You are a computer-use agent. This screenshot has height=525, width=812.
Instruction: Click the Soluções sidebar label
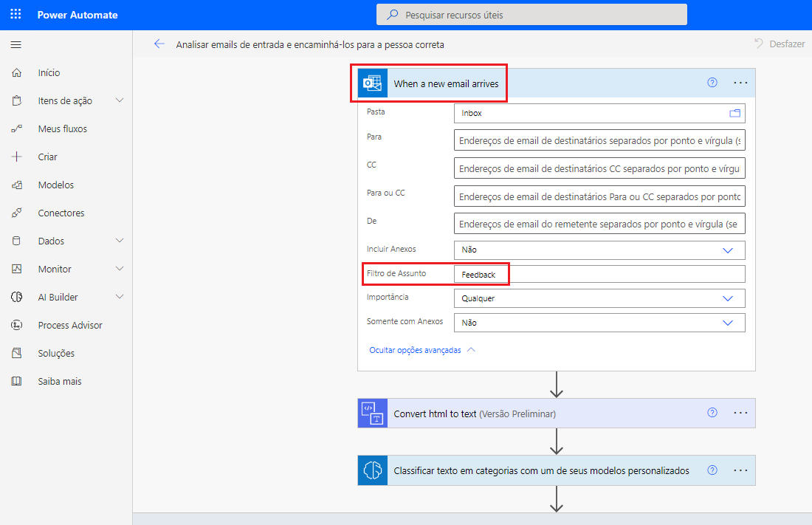(x=56, y=353)
